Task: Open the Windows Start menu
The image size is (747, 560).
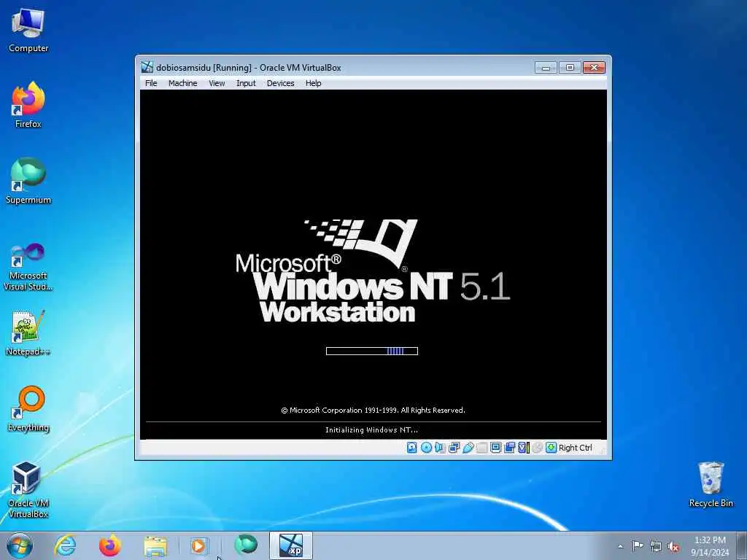Action: coord(20,545)
